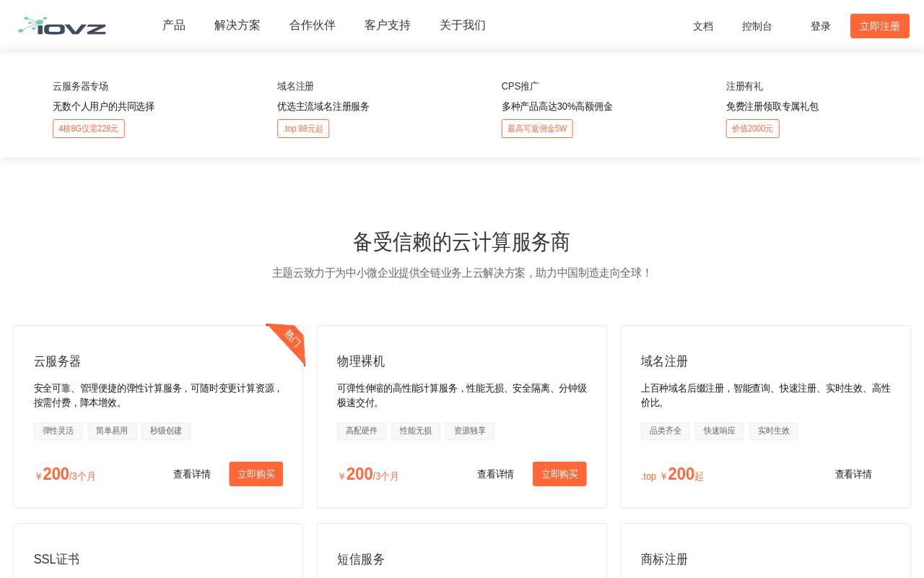Click 立即购买 on the 云服务器 card
This screenshot has width=924, height=578.
click(x=256, y=474)
